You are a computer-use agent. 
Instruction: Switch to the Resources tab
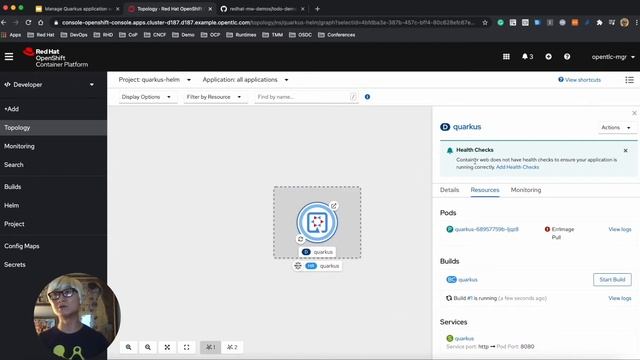pos(484,190)
